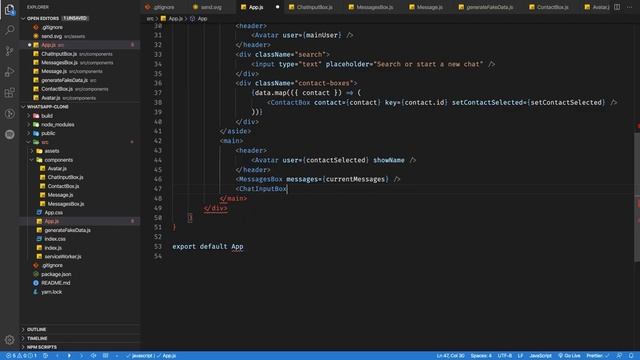This screenshot has height=360, width=640.
Task: Click the App.css file icon
Action: [x=39, y=213]
